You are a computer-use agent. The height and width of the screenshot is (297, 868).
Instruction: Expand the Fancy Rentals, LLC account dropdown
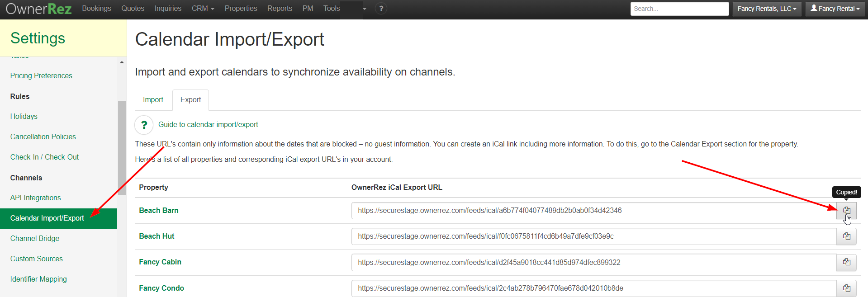click(767, 9)
